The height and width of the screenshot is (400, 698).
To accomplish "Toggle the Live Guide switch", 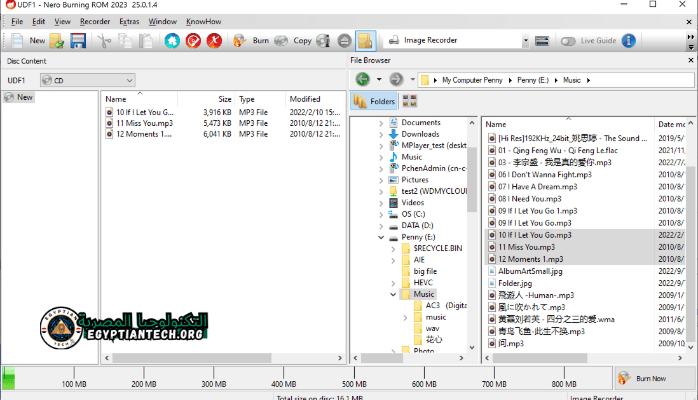I will coord(571,41).
